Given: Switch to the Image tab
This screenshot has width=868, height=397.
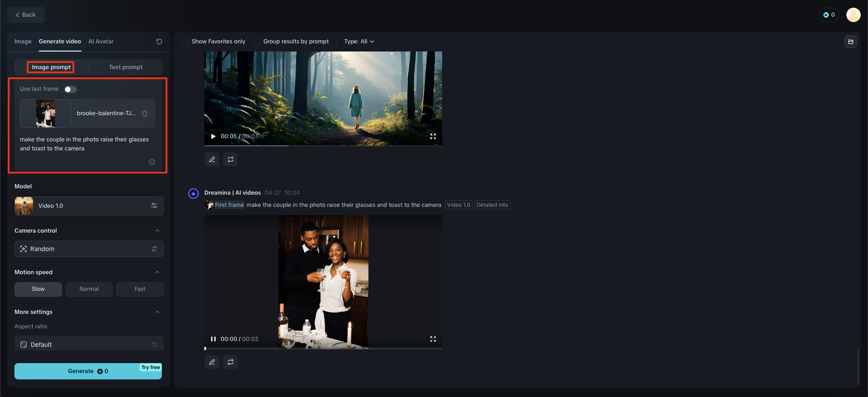Looking at the screenshot, I should click(23, 42).
